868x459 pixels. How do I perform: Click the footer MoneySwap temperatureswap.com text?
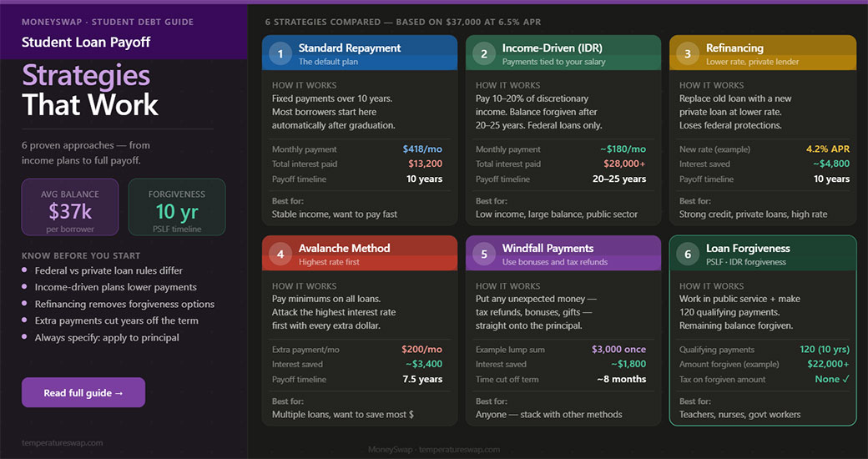click(434, 450)
